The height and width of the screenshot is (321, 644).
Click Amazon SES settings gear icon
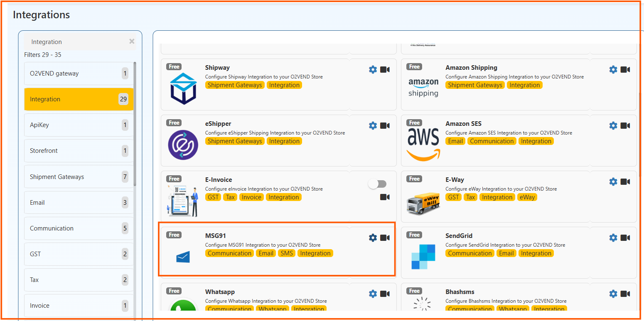coord(613,126)
